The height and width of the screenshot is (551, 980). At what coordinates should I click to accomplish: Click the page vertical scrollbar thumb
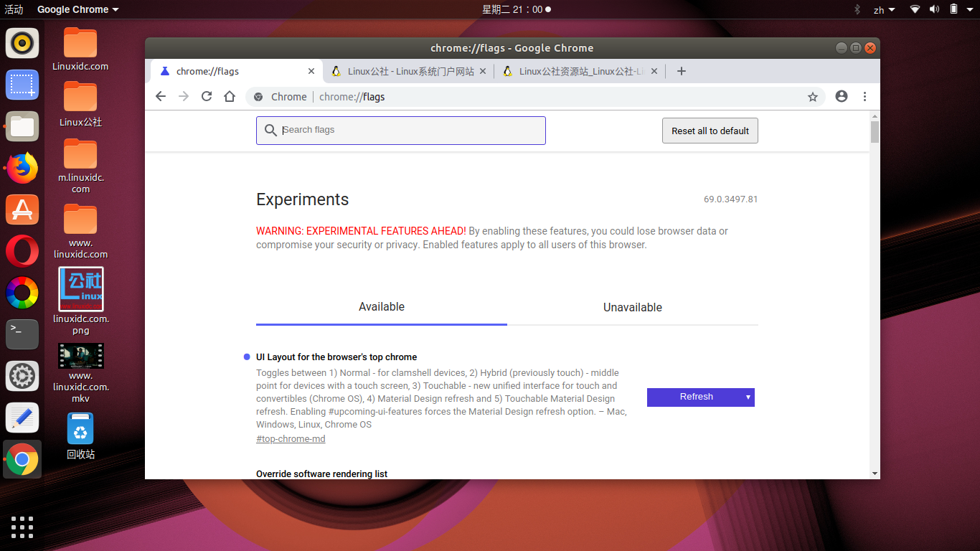click(875, 132)
